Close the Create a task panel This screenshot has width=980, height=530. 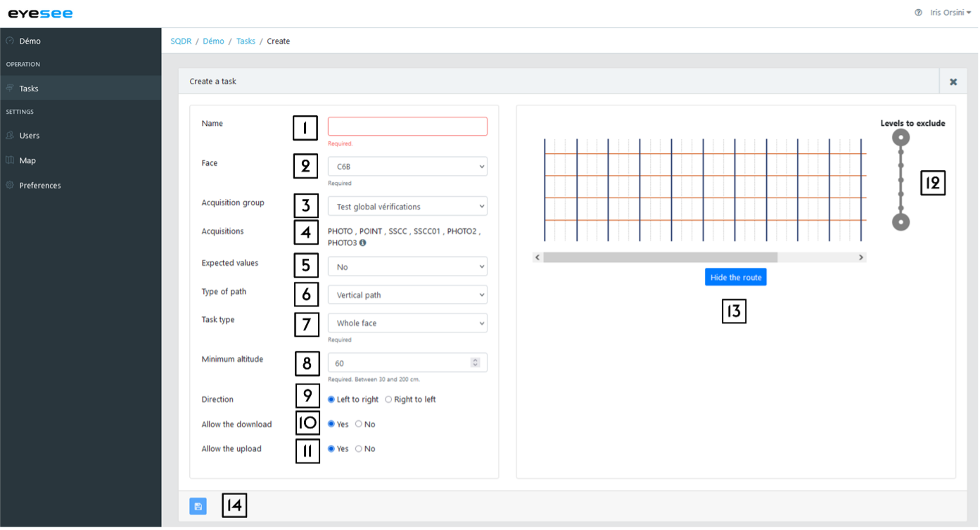[954, 82]
